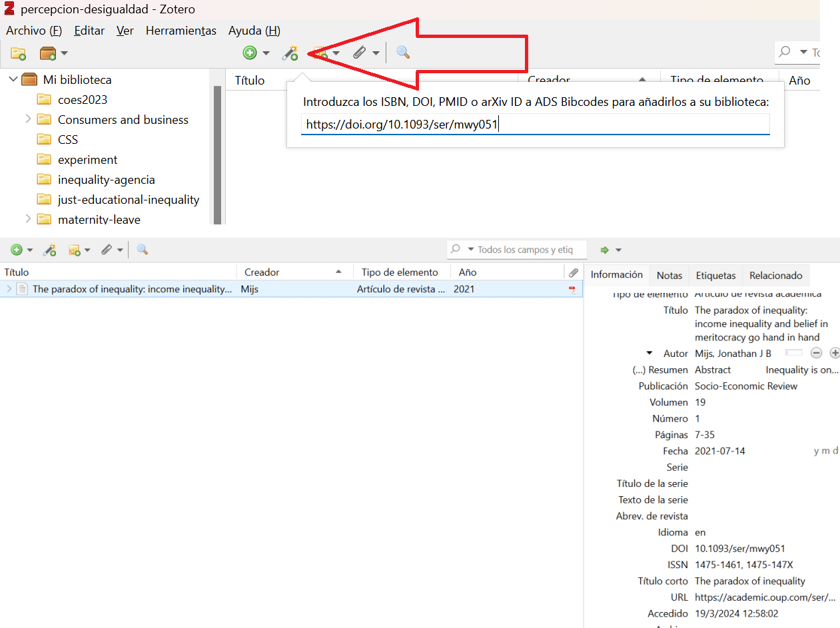Open the Herramientas menu

pyautogui.click(x=181, y=31)
